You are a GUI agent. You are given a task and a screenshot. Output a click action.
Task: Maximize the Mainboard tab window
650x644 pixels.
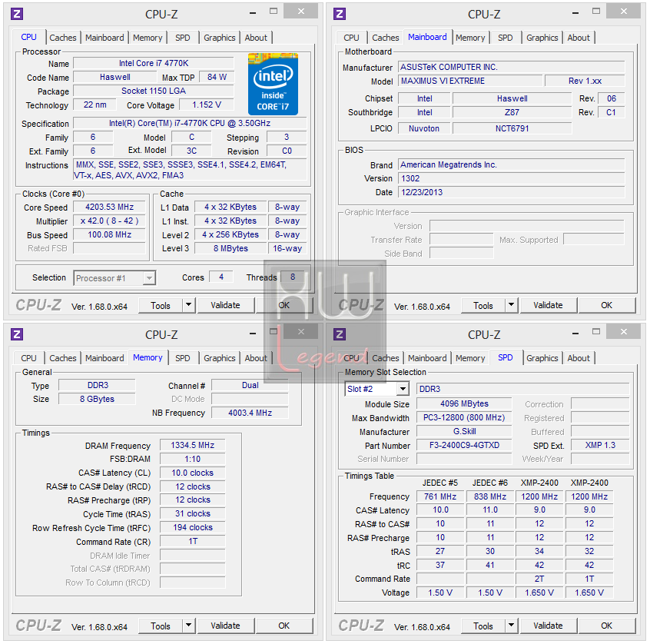click(x=596, y=12)
